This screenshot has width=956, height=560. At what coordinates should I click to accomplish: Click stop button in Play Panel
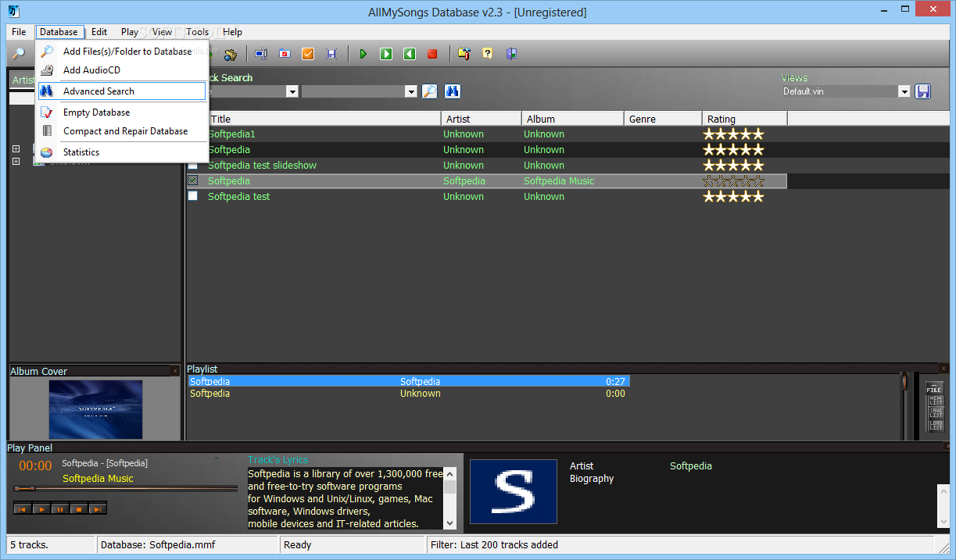coord(78,508)
